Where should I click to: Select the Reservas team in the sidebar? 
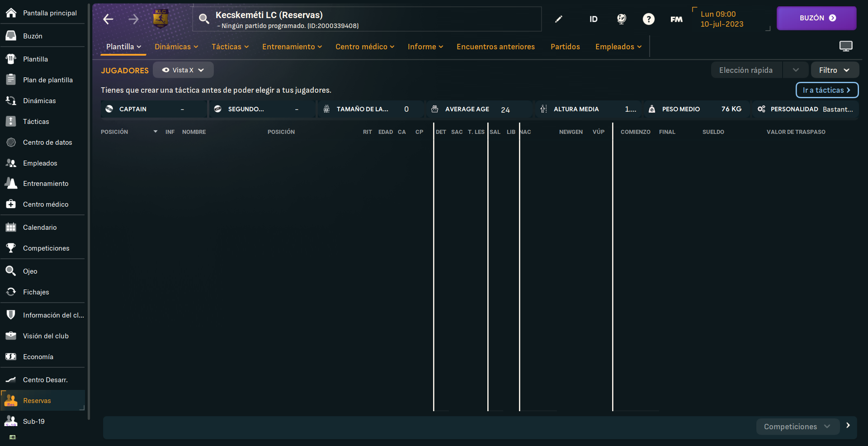point(42,400)
